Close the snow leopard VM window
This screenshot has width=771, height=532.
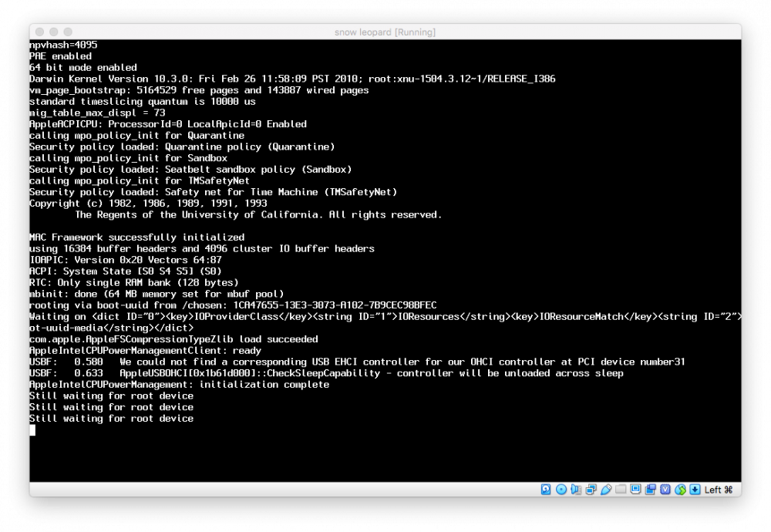point(40,32)
